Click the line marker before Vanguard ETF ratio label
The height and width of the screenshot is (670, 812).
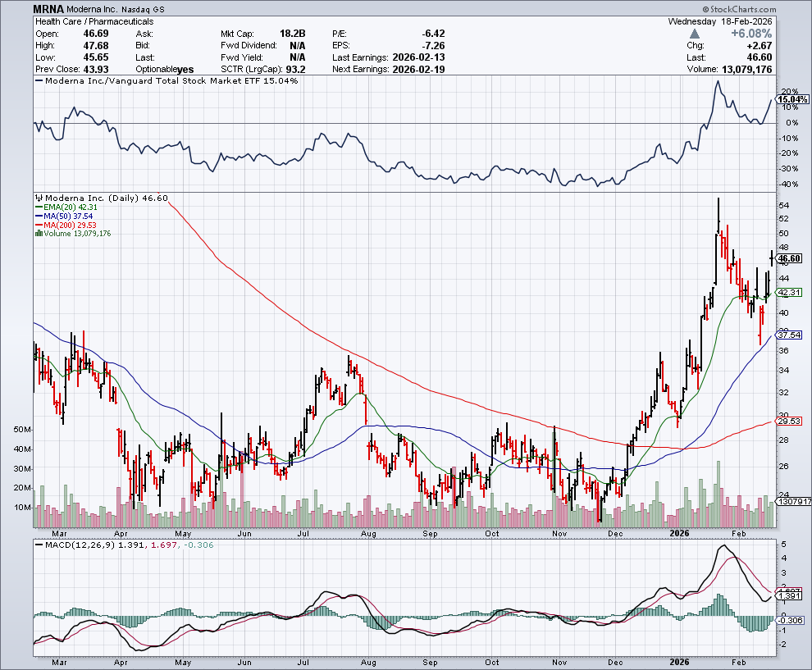coord(38,81)
